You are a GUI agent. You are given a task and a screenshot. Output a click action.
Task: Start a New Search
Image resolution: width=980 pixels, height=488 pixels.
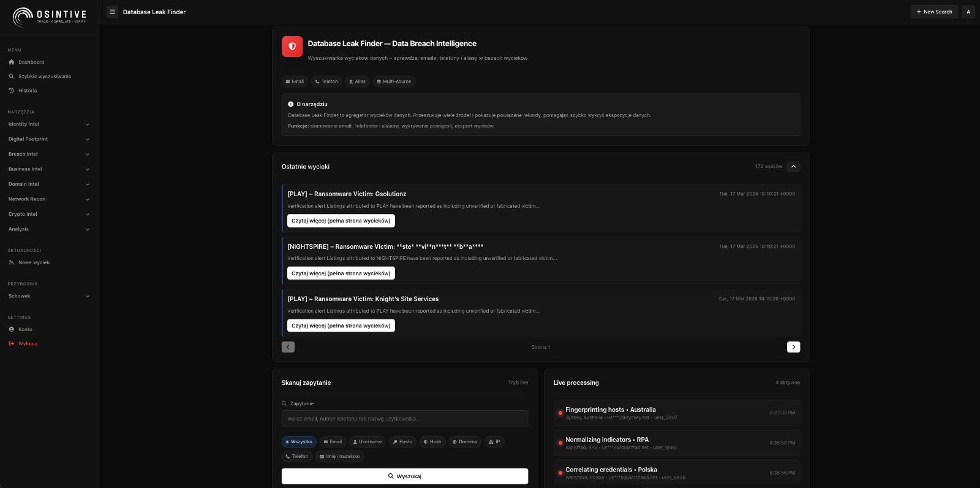pos(934,12)
